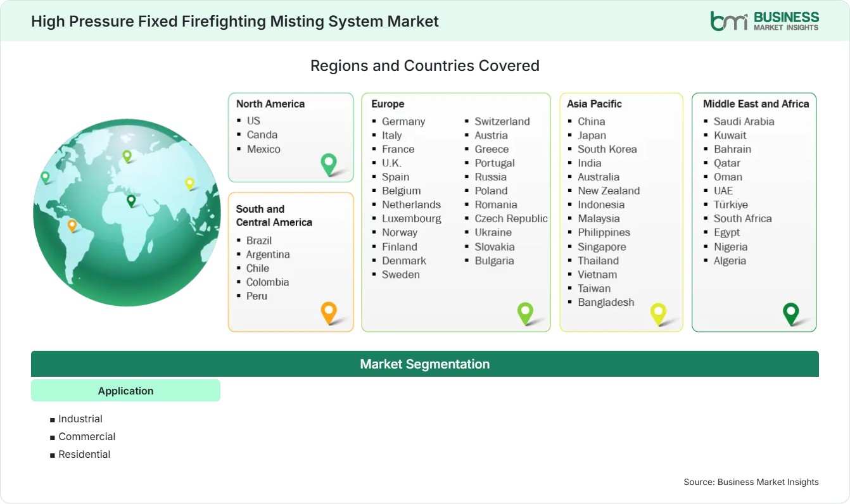
Task: Click Switzerland in the Europe list
Action: coord(502,122)
